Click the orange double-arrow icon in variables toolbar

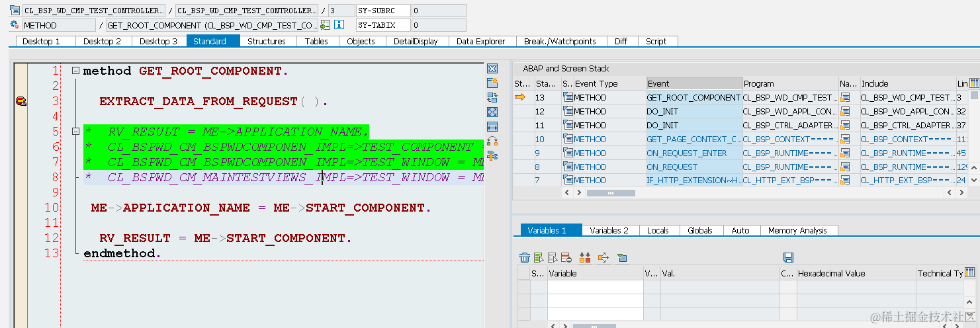(585, 257)
